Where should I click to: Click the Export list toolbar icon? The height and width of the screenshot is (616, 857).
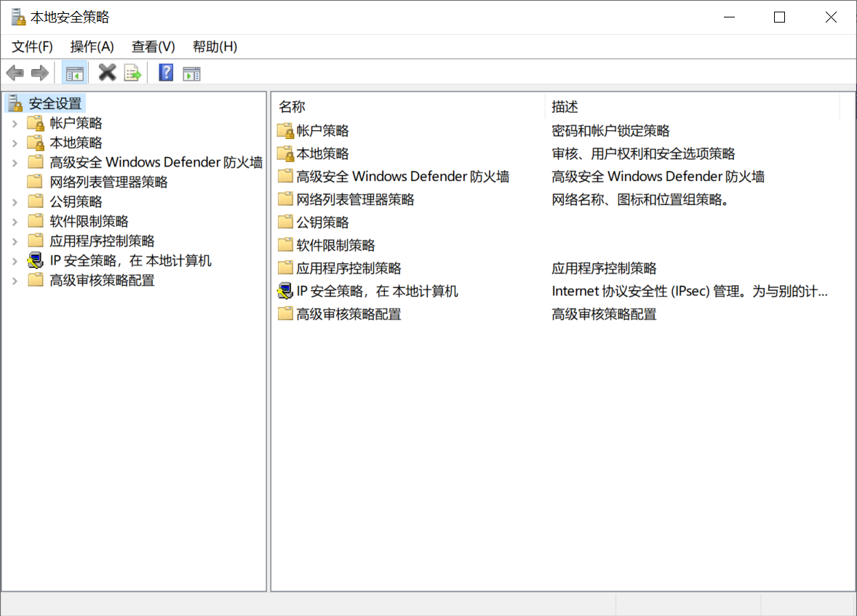pyautogui.click(x=133, y=73)
